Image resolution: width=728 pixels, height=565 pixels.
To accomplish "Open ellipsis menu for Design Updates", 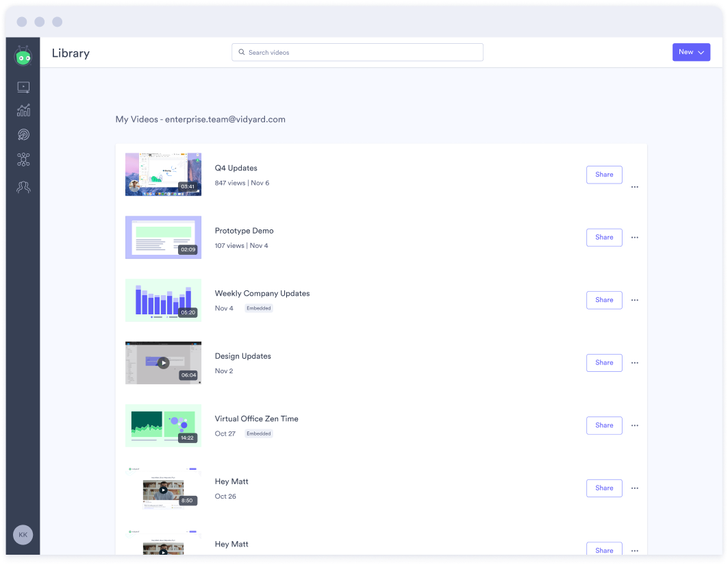I will tap(634, 363).
